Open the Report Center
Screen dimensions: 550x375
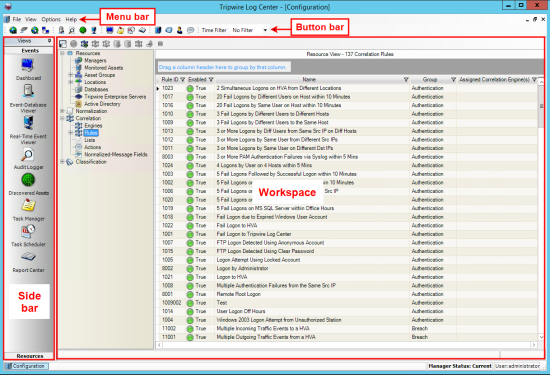point(28,262)
